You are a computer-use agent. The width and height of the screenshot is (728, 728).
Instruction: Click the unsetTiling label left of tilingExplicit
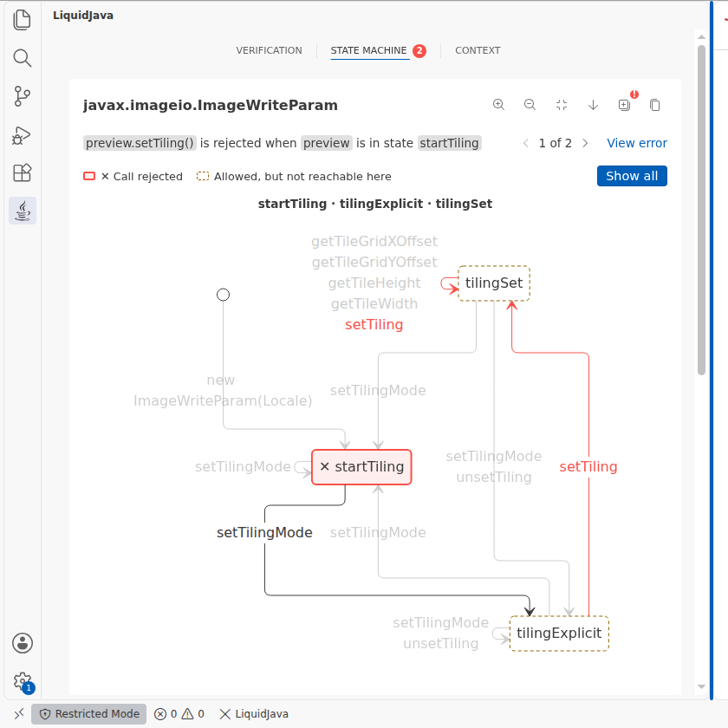[x=440, y=643]
